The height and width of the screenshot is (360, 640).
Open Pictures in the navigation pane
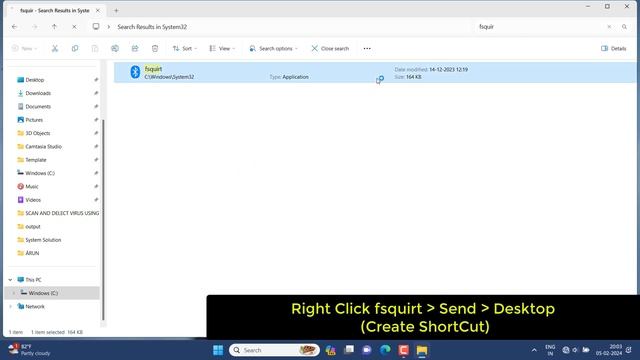tap(34, 120)
